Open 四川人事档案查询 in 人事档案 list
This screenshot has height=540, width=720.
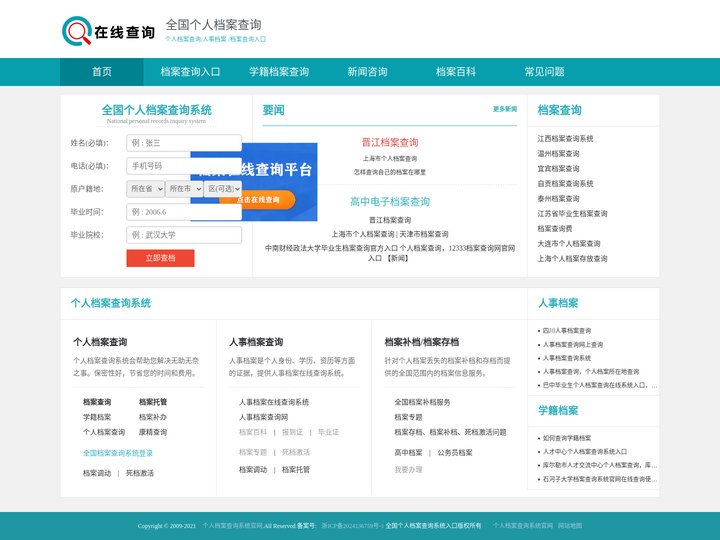click(567, 331)
